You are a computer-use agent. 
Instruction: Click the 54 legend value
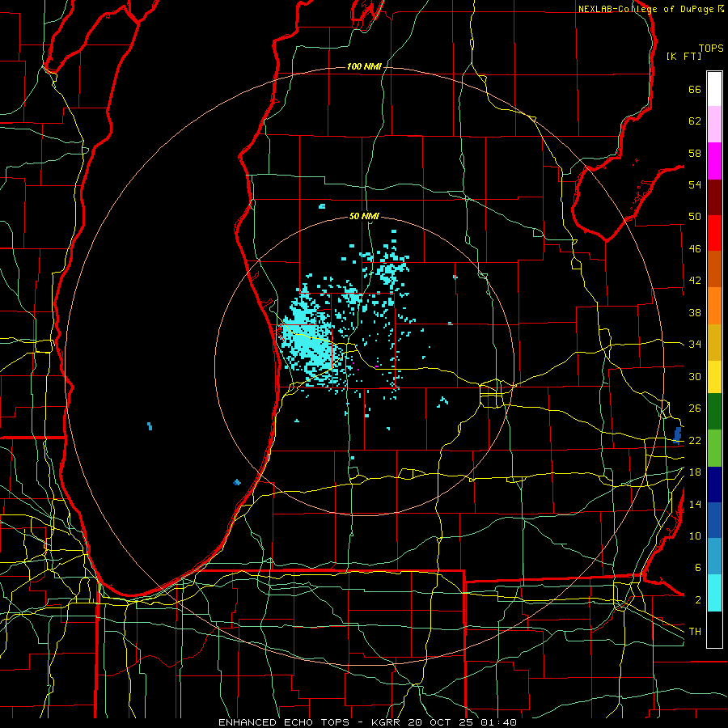pyautogui.click(x=695, y=184)
